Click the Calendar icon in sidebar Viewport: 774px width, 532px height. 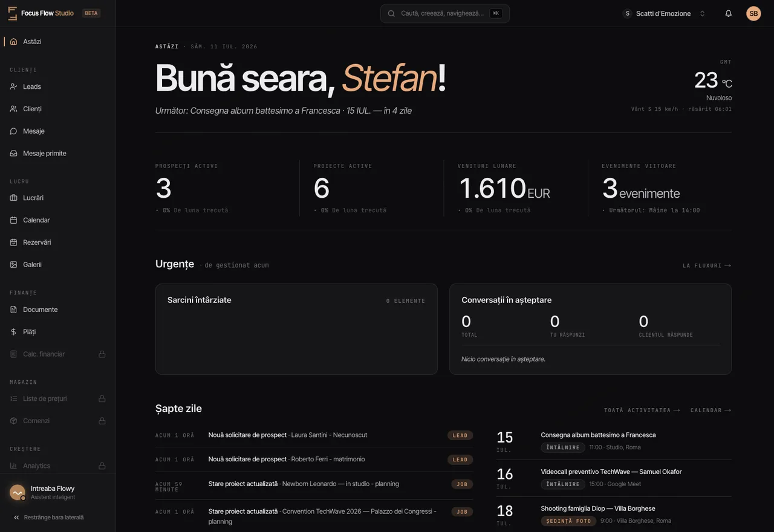pos(13,220)
